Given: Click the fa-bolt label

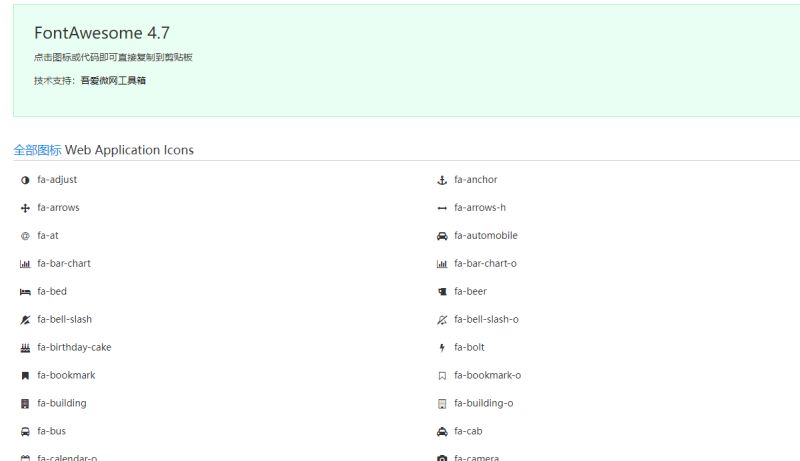Looking at the screenshot, I should coord(469,348).
